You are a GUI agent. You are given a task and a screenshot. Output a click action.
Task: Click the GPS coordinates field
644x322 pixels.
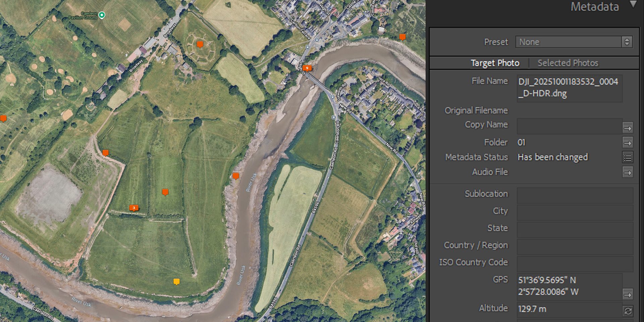pyautogui.click(x=569, y=286)
